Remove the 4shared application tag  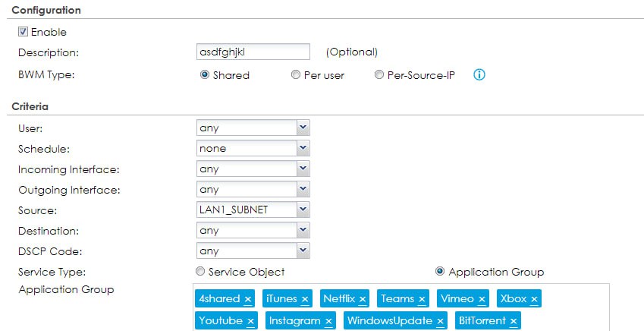[248, 299]
